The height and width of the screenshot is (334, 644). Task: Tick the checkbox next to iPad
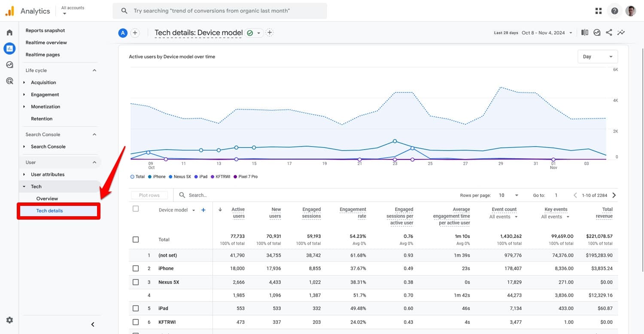coord(136,308)
